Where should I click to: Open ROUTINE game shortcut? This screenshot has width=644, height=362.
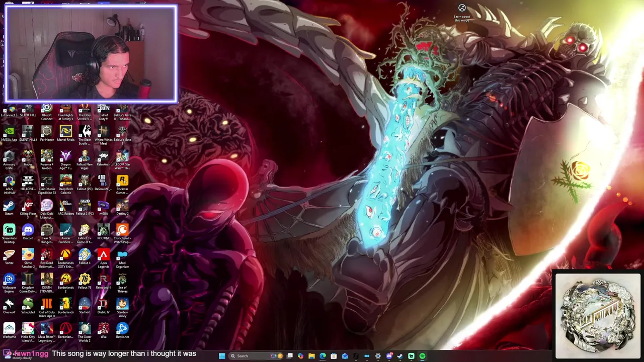(x=103, y=232)
